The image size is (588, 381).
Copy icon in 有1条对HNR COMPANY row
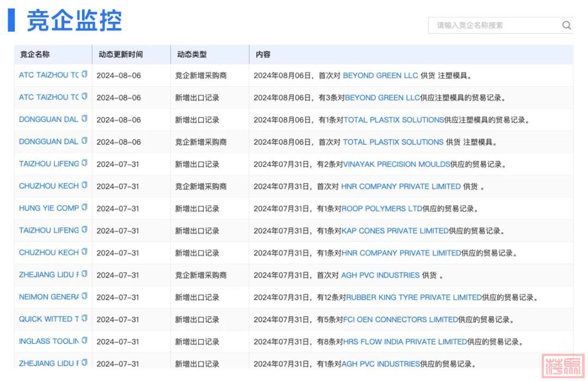(x=84, y=251)
